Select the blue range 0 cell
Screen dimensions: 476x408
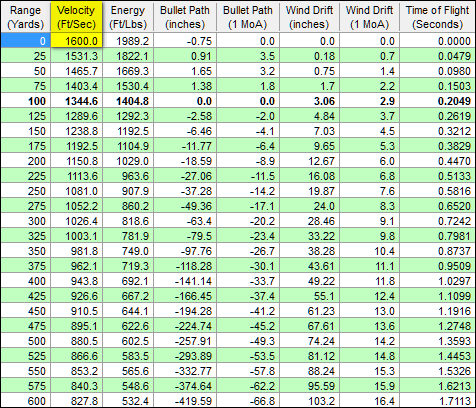(25, 41)
